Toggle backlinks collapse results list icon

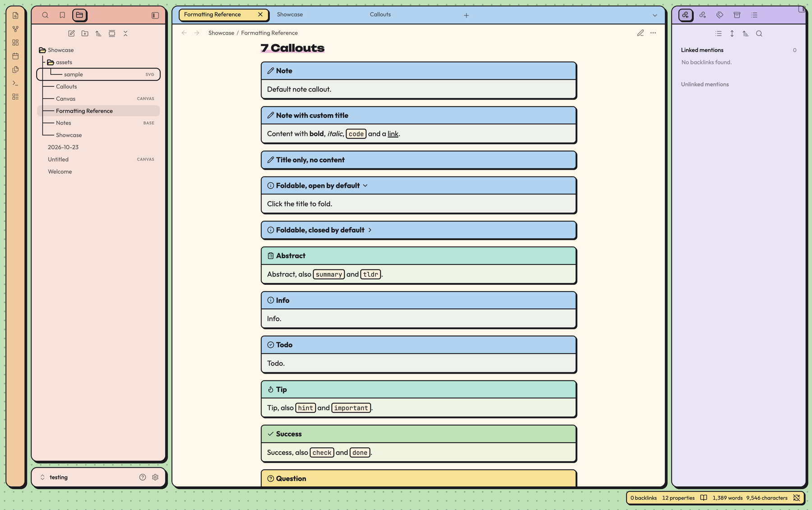tap(719, 33)
